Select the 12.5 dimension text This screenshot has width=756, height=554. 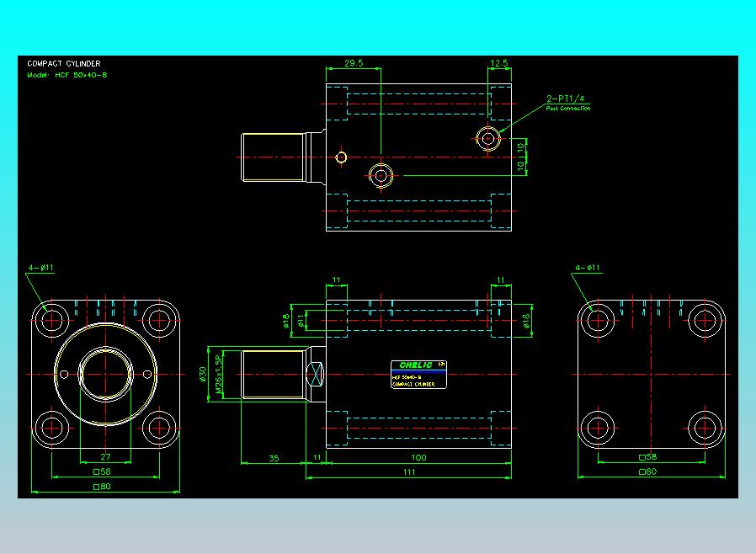pos(499,63)
